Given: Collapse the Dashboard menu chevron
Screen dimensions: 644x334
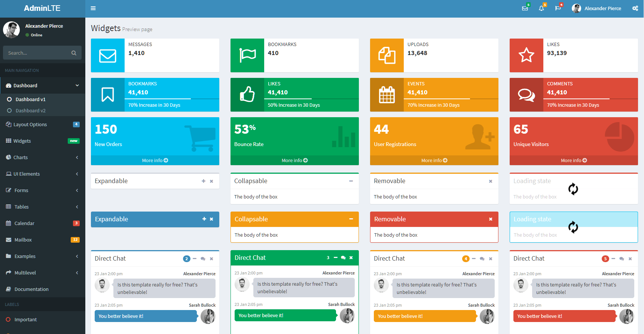Looking at the screenshot, I should [77, 85].
